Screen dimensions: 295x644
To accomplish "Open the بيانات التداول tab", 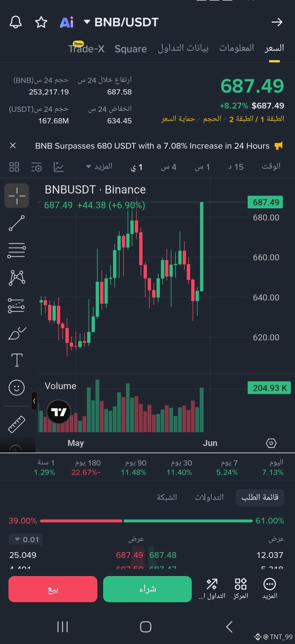I will (183, 48).
